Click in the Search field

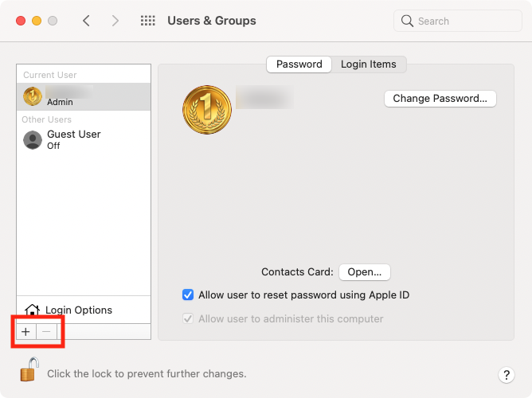458,21
